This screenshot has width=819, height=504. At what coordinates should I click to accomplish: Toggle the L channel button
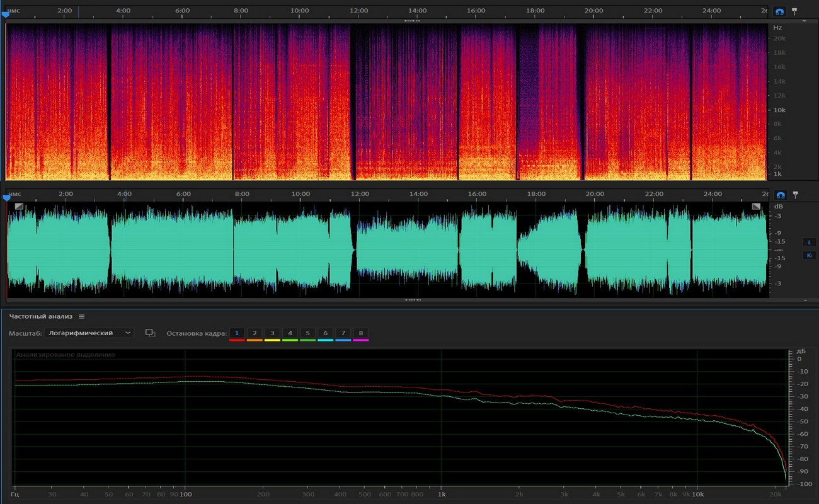click(x=810, y=243)
